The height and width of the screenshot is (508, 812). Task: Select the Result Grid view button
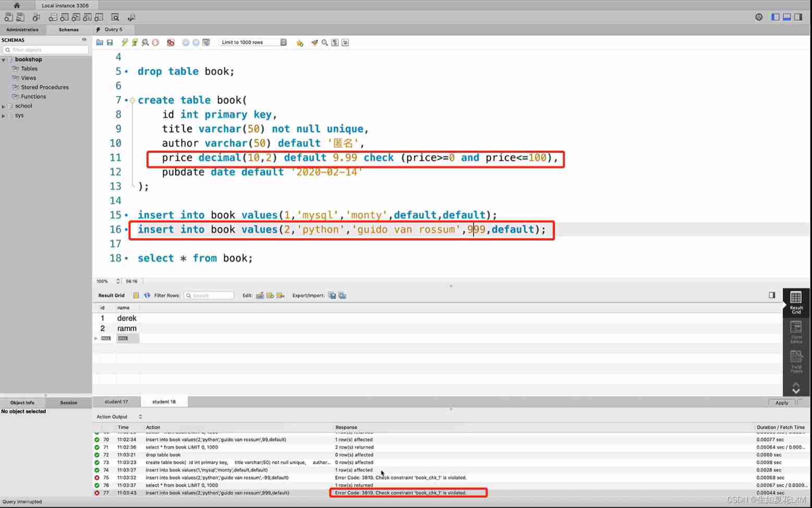tap(796, 303)
